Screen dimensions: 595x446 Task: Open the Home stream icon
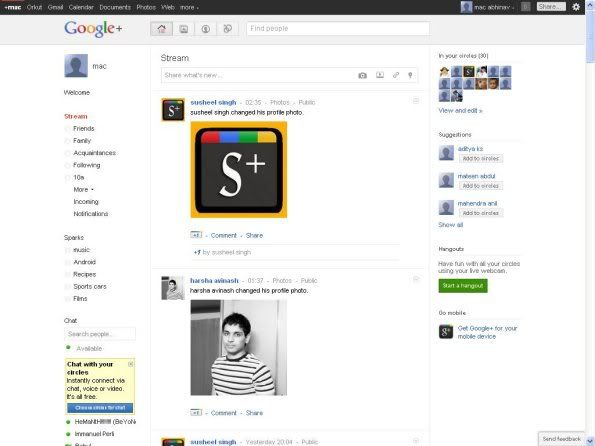pyautogui.click(x=162, y=29)
